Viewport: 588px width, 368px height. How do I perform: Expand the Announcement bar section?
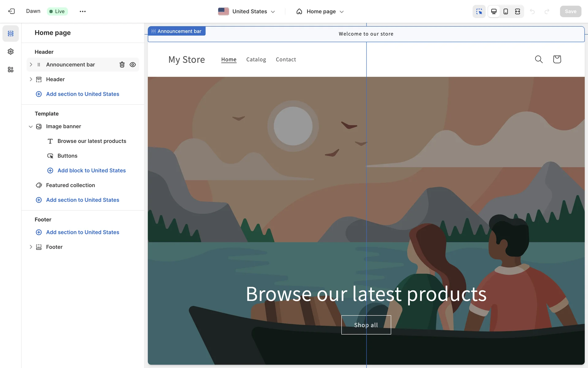(31, 65)
